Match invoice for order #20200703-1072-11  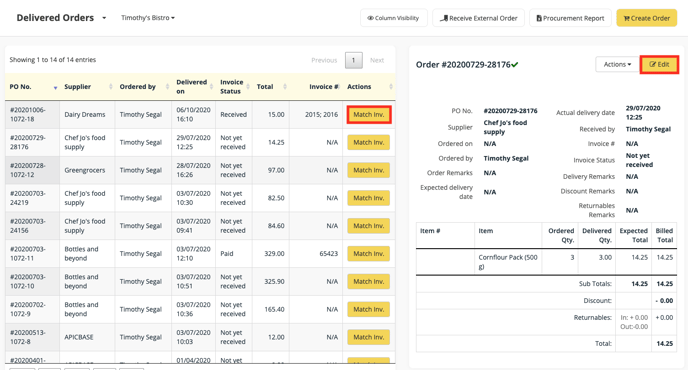[369, 254]
